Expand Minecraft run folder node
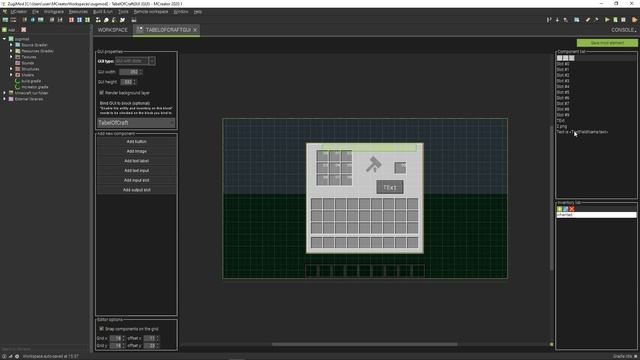640x360 pixels. [x=4, y=93]
